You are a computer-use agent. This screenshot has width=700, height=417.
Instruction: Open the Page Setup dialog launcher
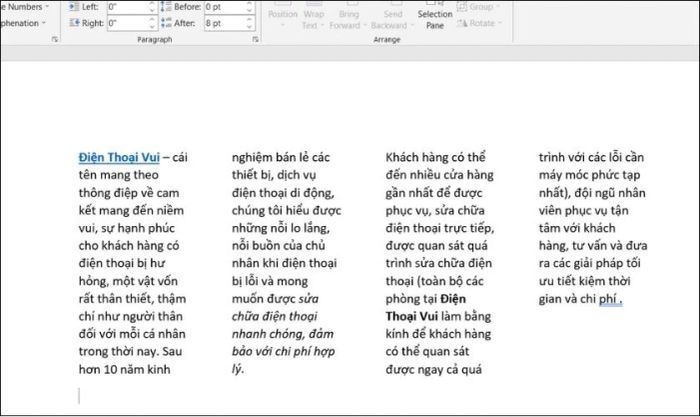pos(55,39)
